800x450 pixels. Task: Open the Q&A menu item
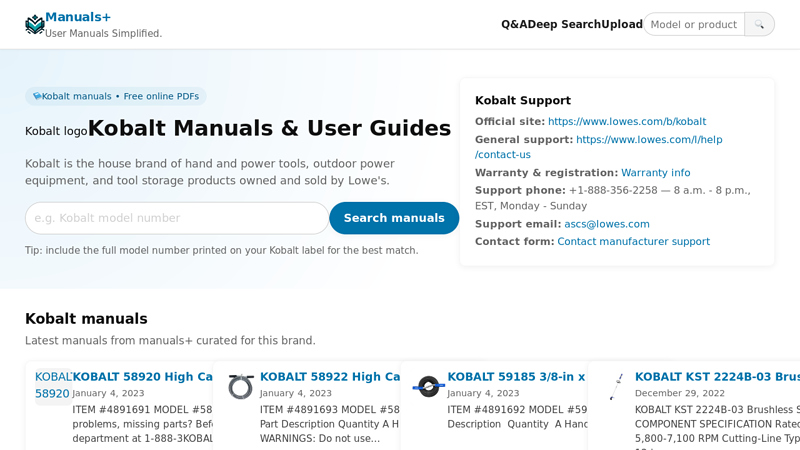(514, 24)
